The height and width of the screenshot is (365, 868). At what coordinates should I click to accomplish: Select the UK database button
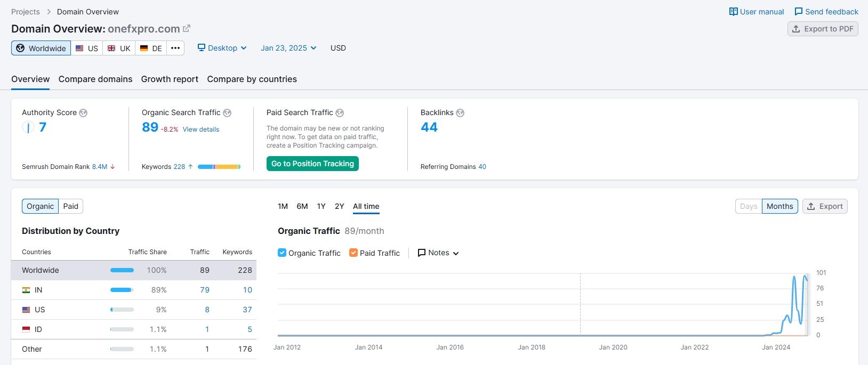pos(119,48)
